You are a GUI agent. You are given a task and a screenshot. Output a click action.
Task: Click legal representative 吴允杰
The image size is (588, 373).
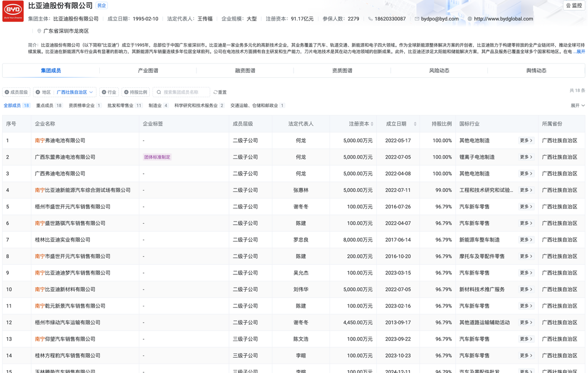pos(301,273)
